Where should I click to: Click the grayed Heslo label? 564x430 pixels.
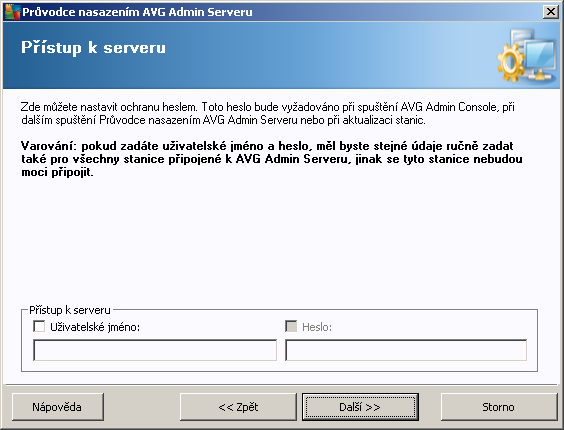[317, 327]
